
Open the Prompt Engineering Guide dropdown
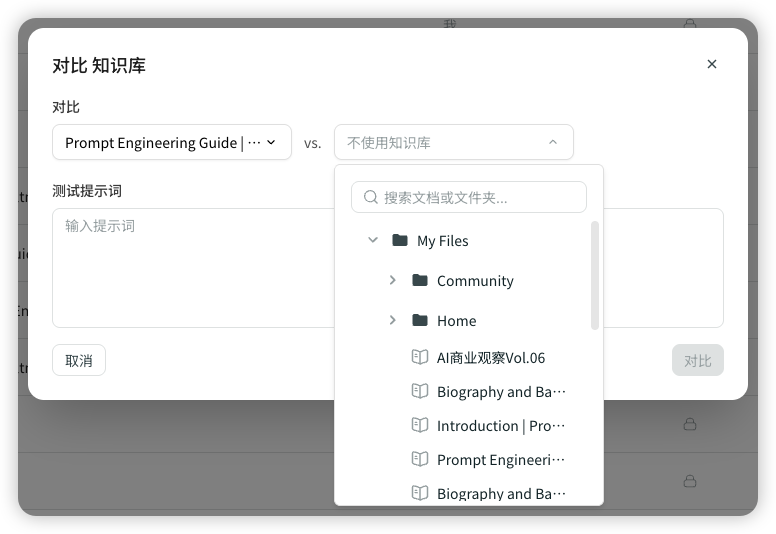[171, 142]
